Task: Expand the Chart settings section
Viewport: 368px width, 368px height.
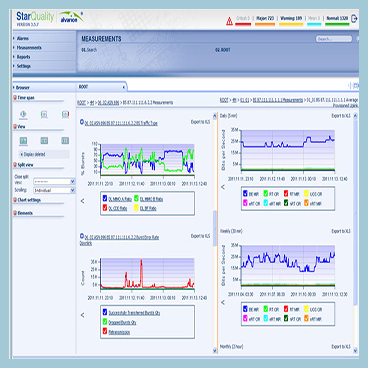Action: click(x=29, y=200)
